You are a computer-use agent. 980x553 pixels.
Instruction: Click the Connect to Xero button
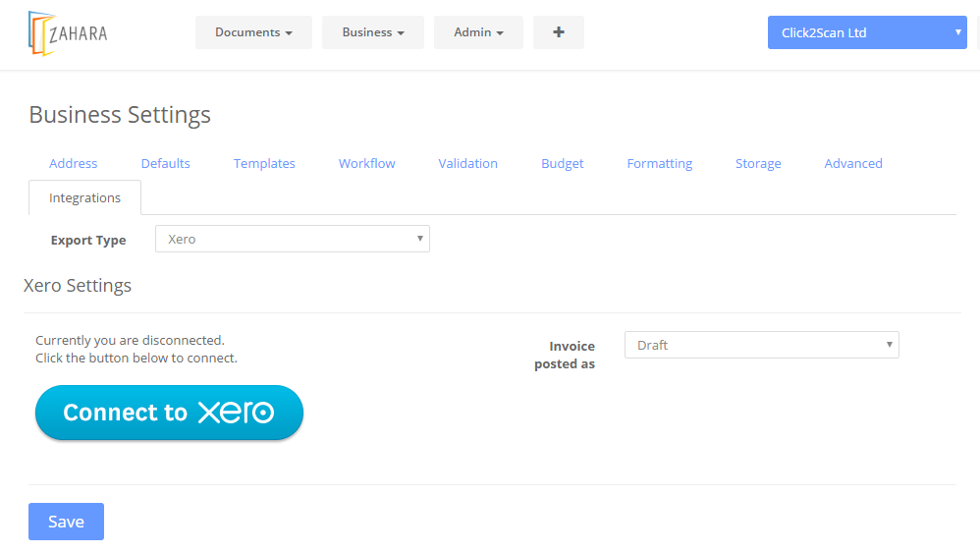point(169,413)
